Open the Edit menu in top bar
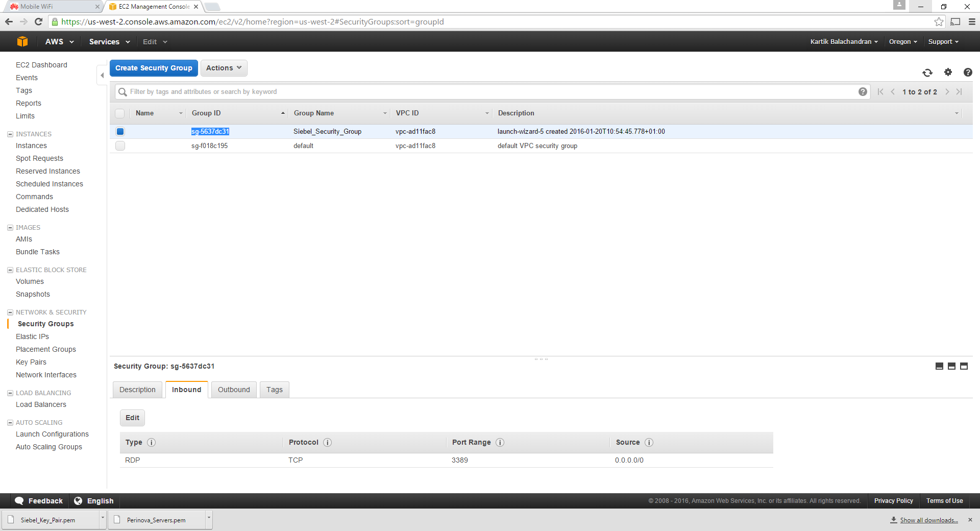The height and width of the screenshot is (531, 980). pyautogui.click(x=155, y=42)
